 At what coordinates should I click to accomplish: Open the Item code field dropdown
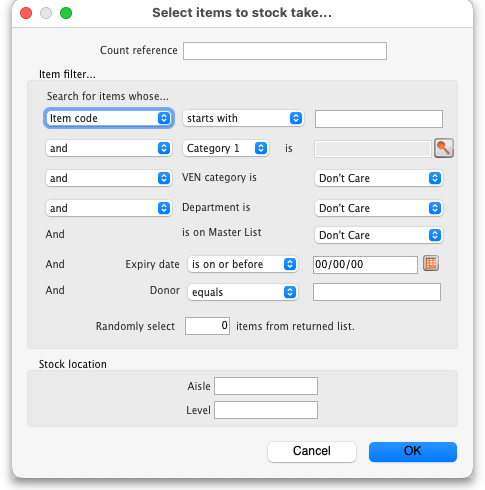tap(109, 118)
